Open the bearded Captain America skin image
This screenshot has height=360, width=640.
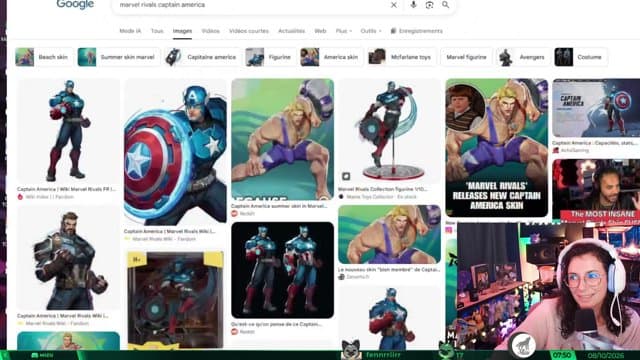[68, 258]
